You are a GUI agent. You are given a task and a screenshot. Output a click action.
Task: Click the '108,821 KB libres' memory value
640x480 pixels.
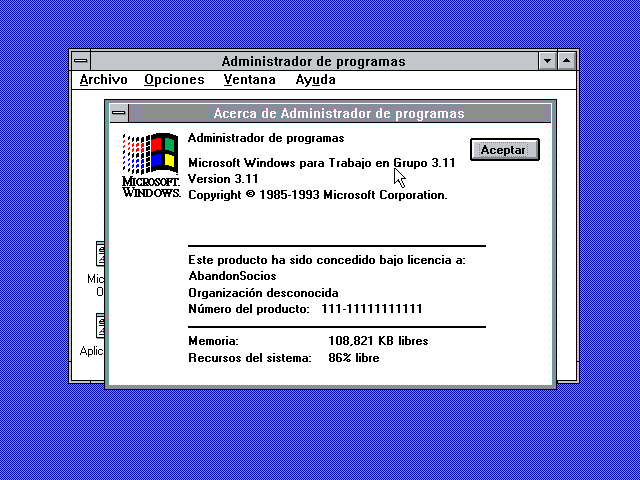click(x=378, y=341)
